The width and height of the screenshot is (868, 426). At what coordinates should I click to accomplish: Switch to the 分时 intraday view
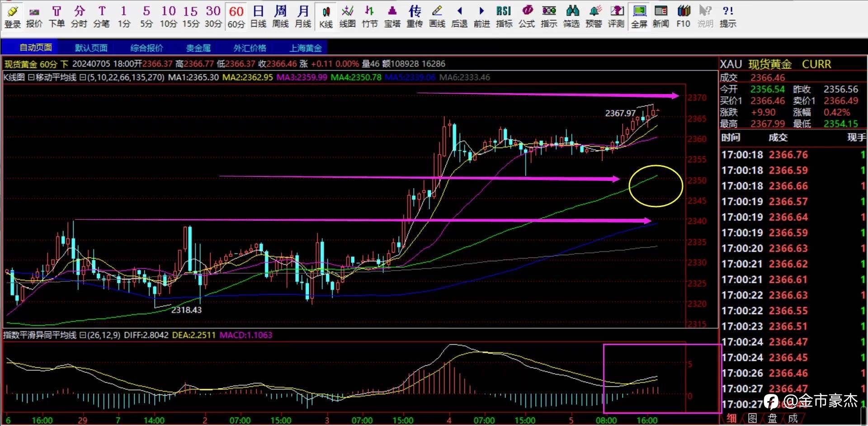(79, 17)
